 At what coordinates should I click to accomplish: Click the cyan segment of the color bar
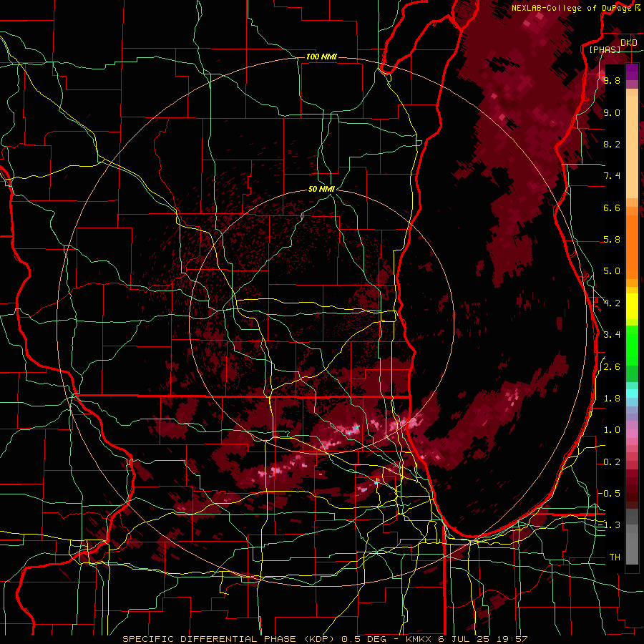632,394
